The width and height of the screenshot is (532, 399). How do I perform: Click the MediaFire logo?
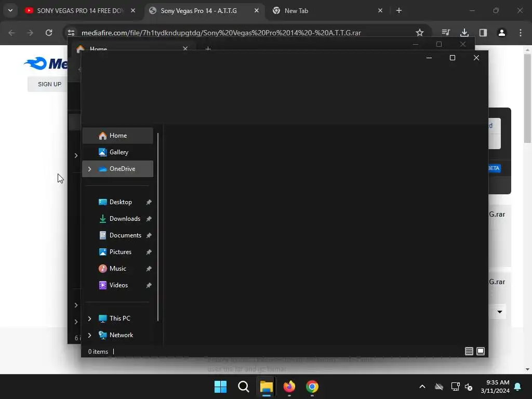pyautogui.click(x=46, y=63)
